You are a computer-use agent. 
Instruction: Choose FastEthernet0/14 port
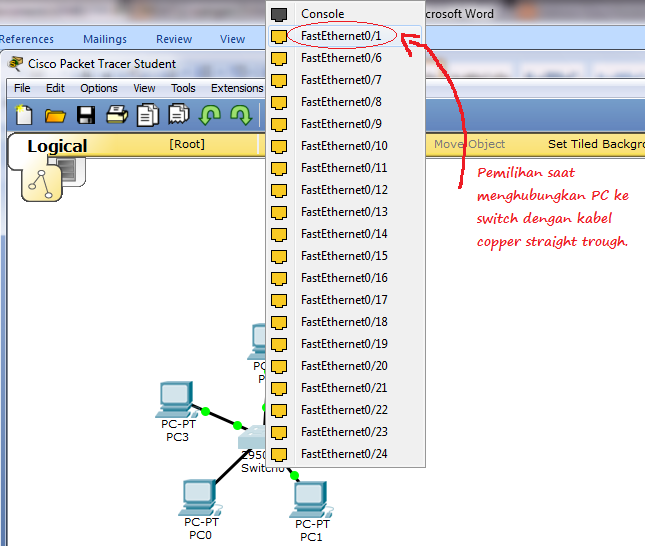pos(346,234)
